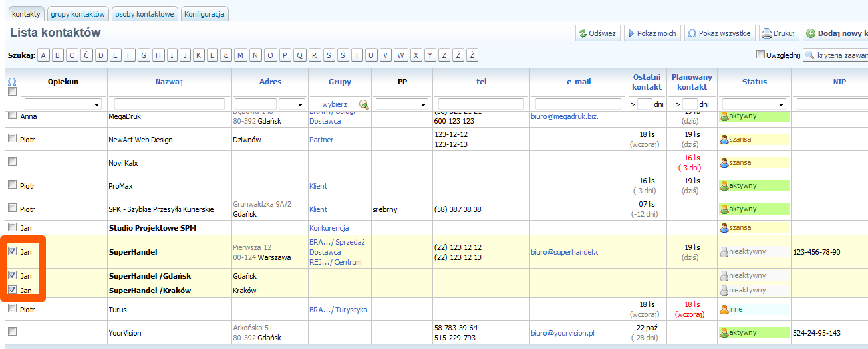This screenshot has width=868, height=349.
Task: Click magnifier icon next to wybierz in Grupy
Action: (x=363, y=104)
